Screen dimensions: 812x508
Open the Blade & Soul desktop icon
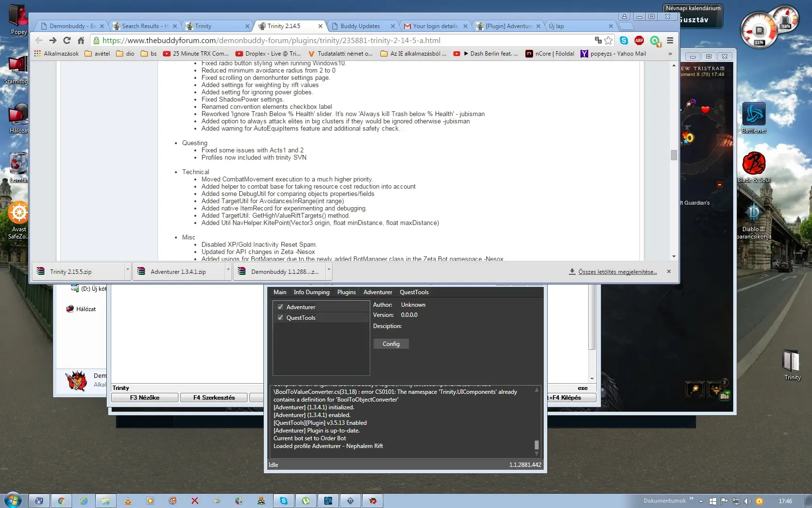(x=754, y=167)
